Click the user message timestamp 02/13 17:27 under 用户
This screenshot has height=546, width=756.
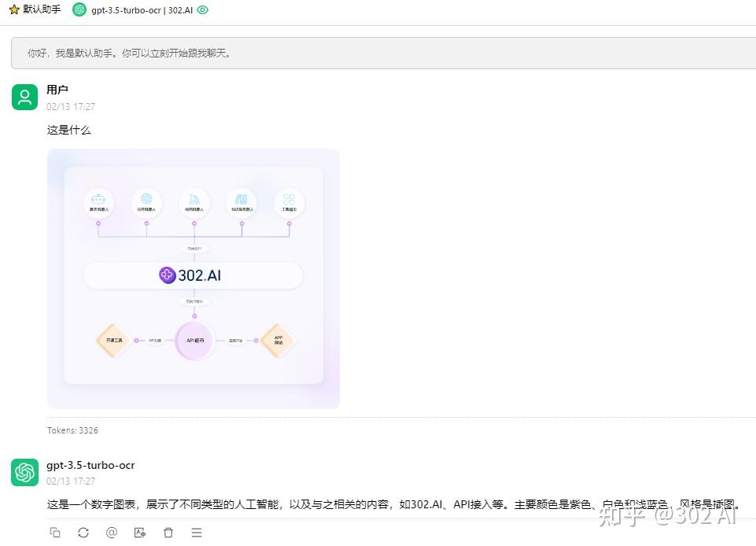pyautogui.click(x=71, y=106)
